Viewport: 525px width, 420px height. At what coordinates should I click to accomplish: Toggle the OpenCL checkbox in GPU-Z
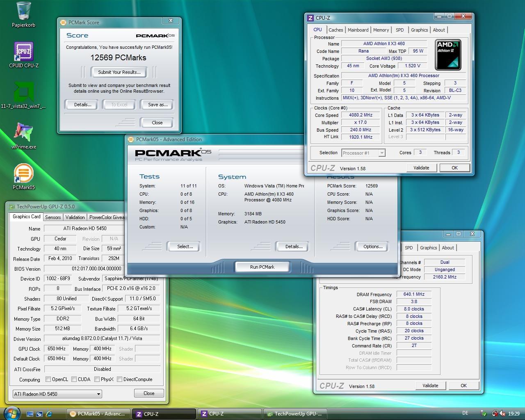[48, 379]
